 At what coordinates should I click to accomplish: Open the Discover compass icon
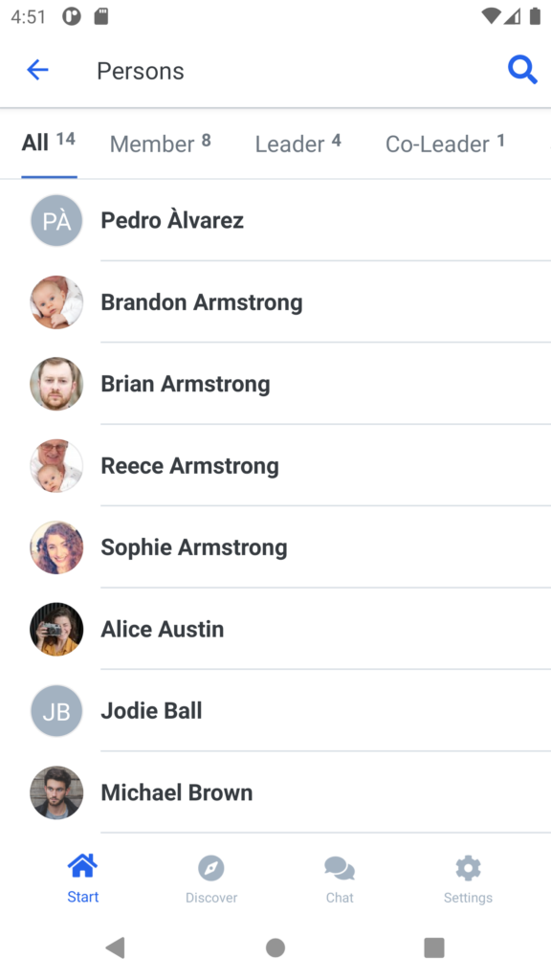[x=211, y=867]
